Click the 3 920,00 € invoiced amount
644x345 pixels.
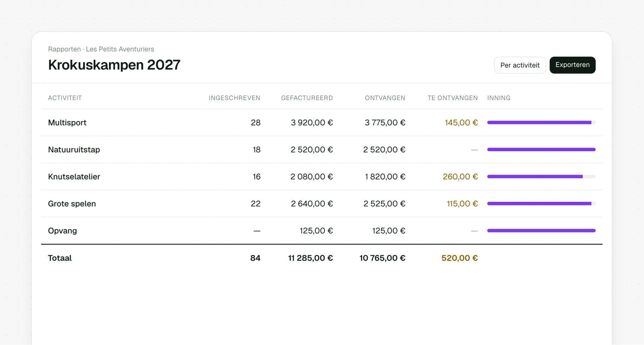click(312, 123)
